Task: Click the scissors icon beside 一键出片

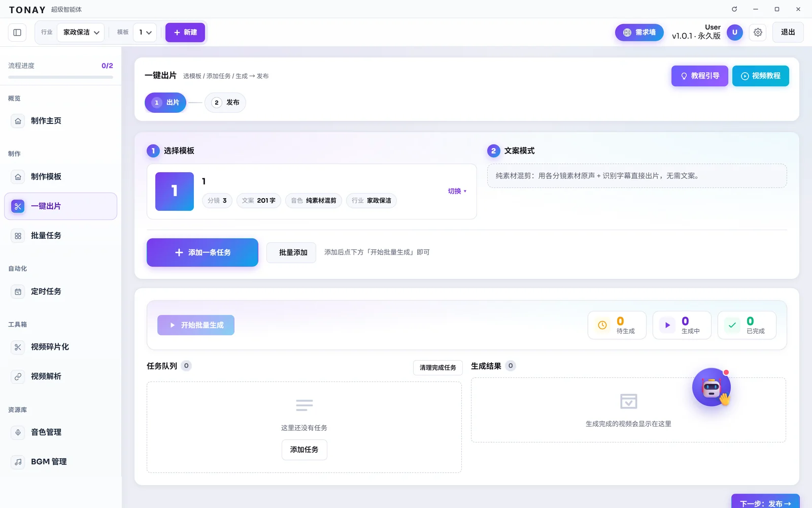Action: coord(18,206)
